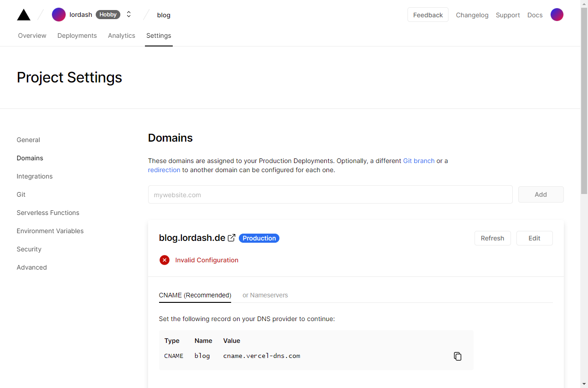Image resolution: width=588 pixels, height=388 pixels.
Task: Open Git settings section
Action: tap(21, 194)
